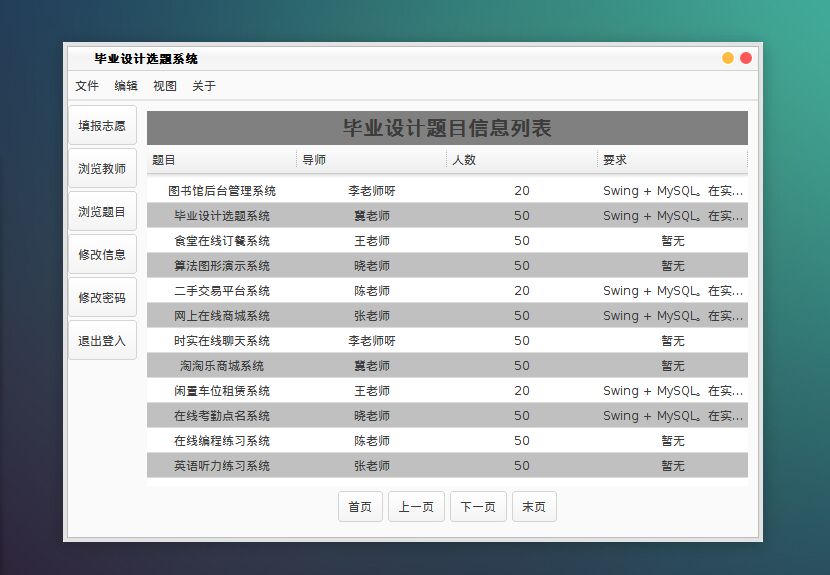Jump to 首页 of the list
Image resolution: width=830 pixels, height=575 pixels.
tap(360, 507)
